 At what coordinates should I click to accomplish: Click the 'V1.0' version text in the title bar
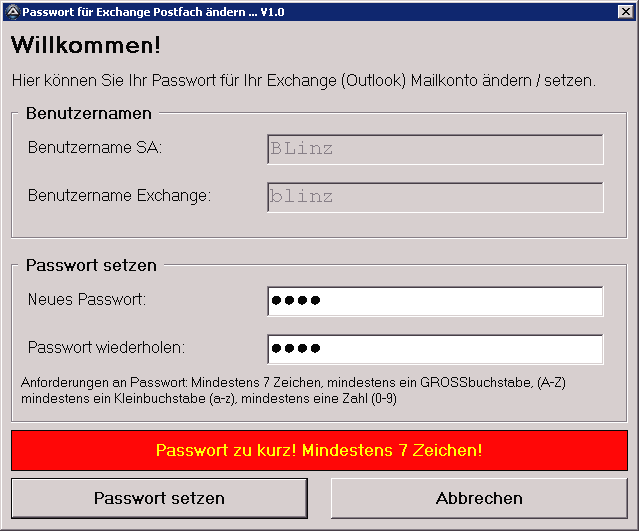pyautogui.click(x=271, y=12)
